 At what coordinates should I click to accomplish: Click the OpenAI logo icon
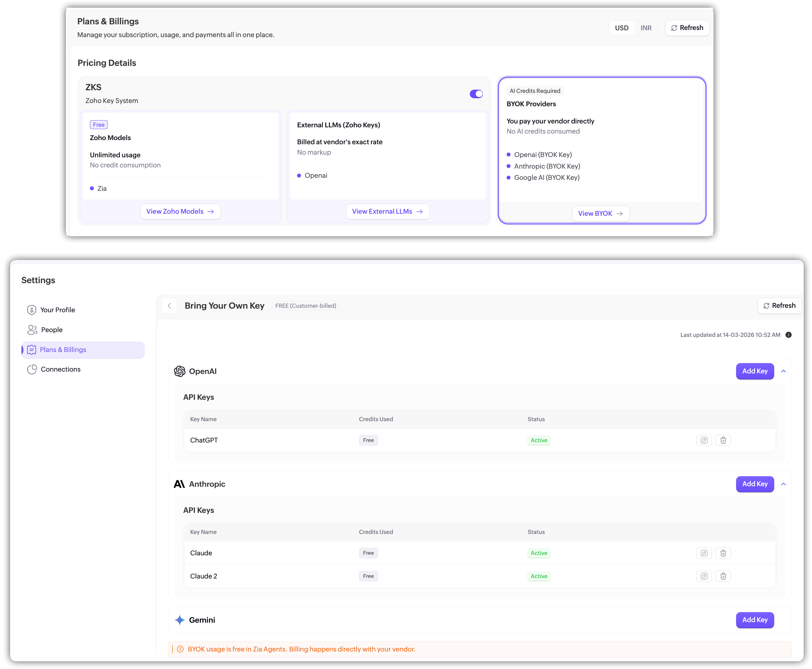180,371
